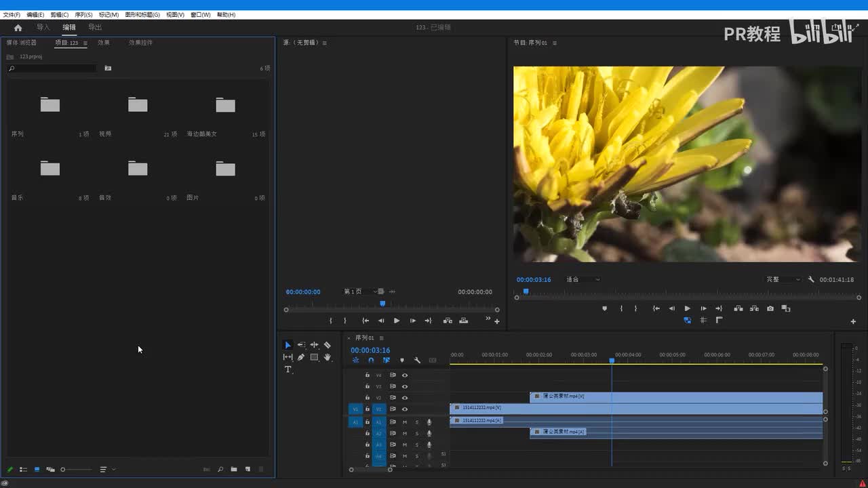Play the sequence in Program monitor

(x=687, y=308)
